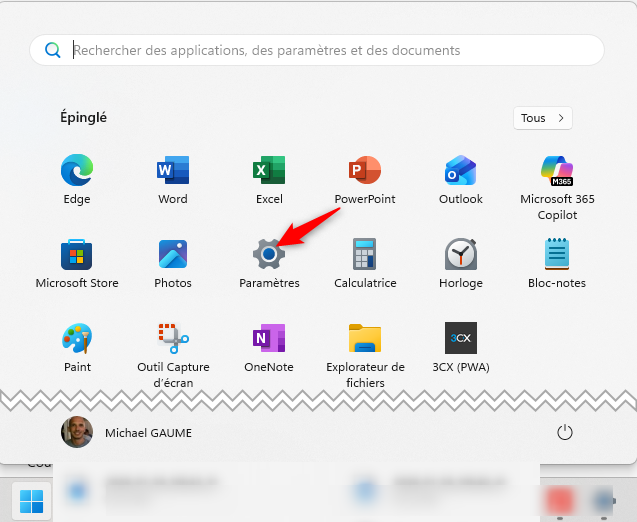Open Microsoft Edge from pinned apps
The width and height of the screenshot is (637, 522).
point(77,171)
